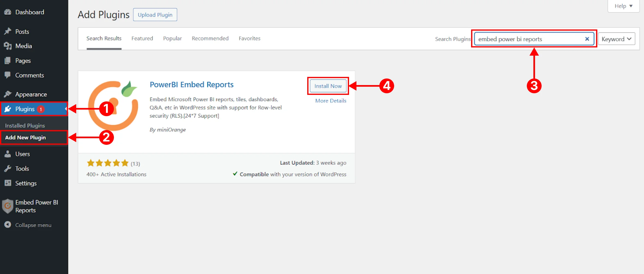
Task: Click the "400+ Active Installations" text
Action: (x=116, y=174)
